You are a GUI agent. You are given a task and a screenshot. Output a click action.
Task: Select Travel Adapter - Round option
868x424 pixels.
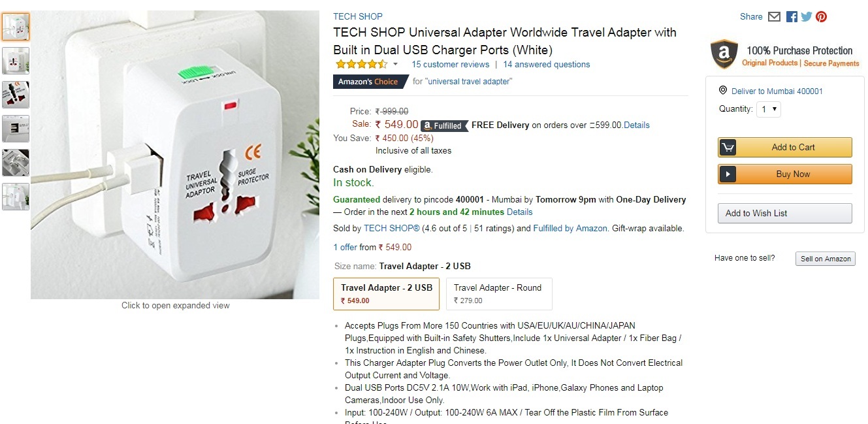point(499,293)
